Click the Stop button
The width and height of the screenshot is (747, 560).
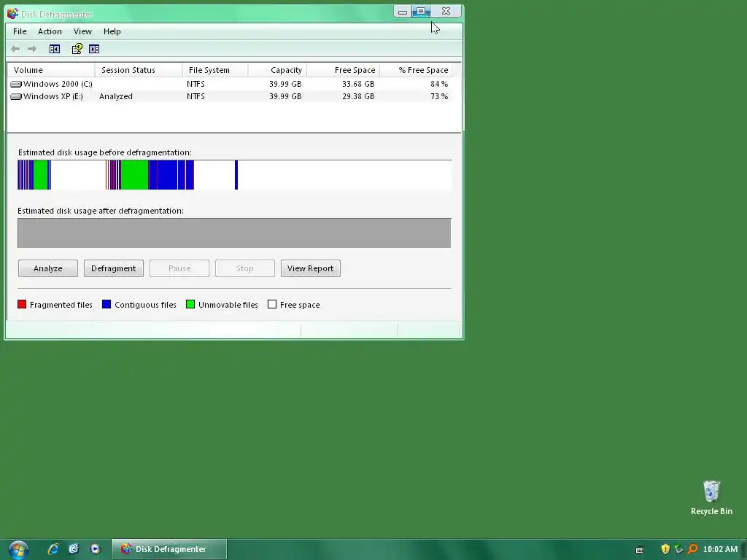[x=245, y=268]
